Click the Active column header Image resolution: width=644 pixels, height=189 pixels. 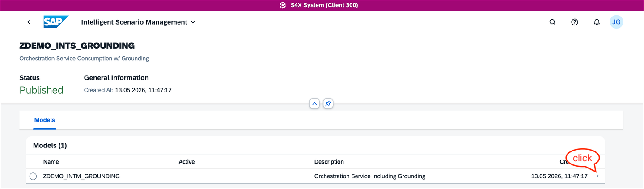pos(186,162)
